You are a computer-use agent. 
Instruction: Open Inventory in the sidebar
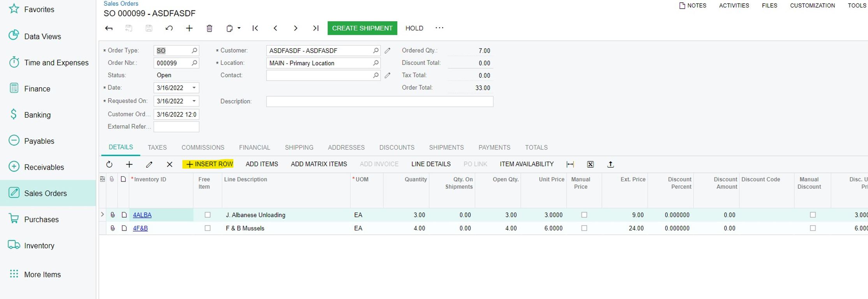click(48, 246)
